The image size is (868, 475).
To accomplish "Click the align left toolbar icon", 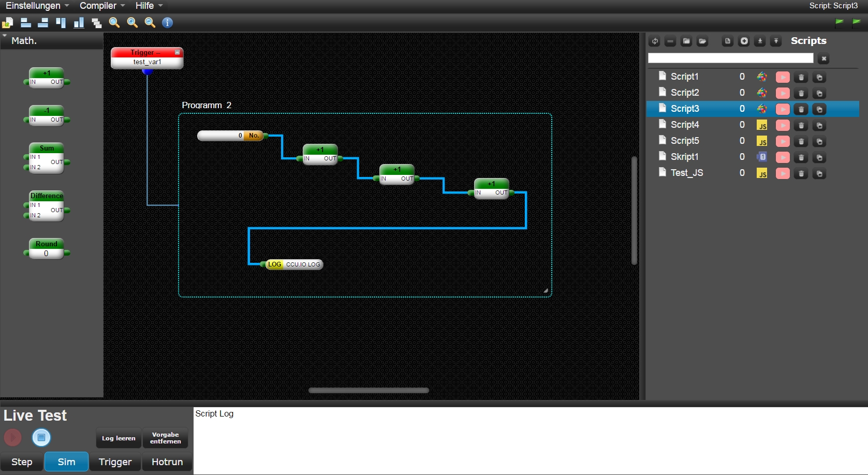I will (25, 23).
